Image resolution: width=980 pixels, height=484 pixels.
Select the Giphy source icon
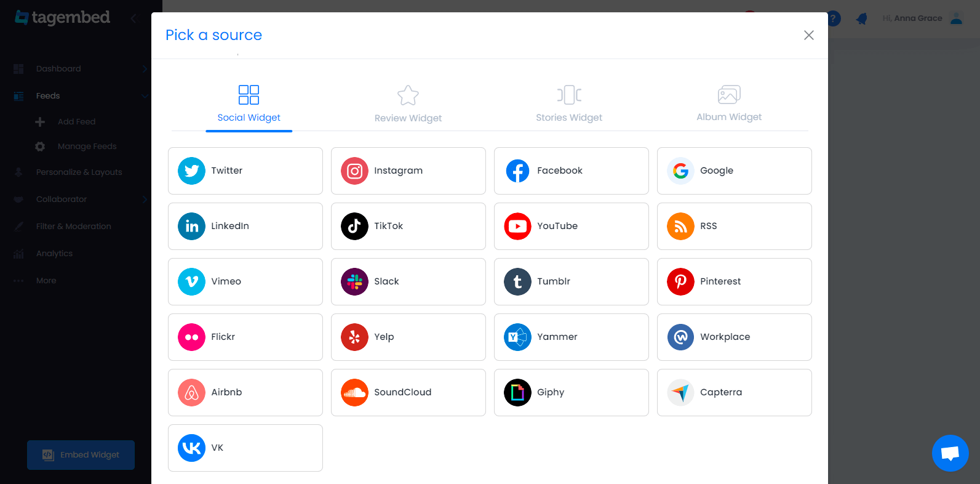click(517, 392)
